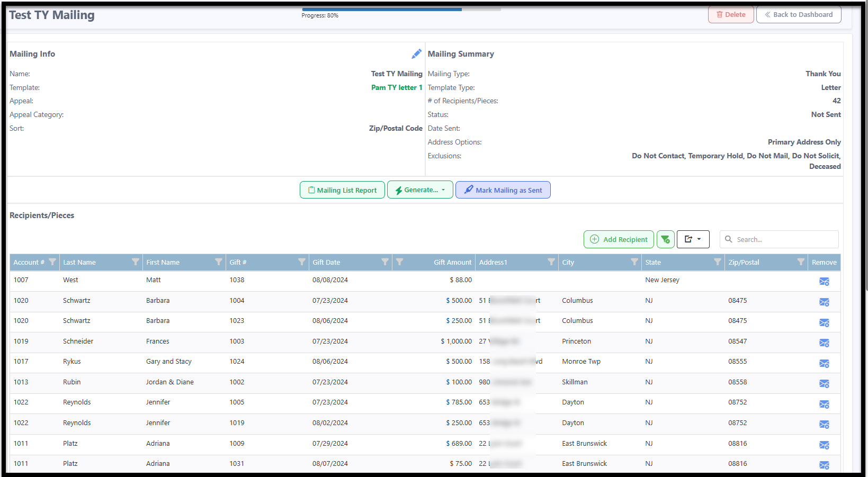This screenshot has width=868, height=477.
Task: Filter the Gift Amount column
Action: (x=400, y=262)
